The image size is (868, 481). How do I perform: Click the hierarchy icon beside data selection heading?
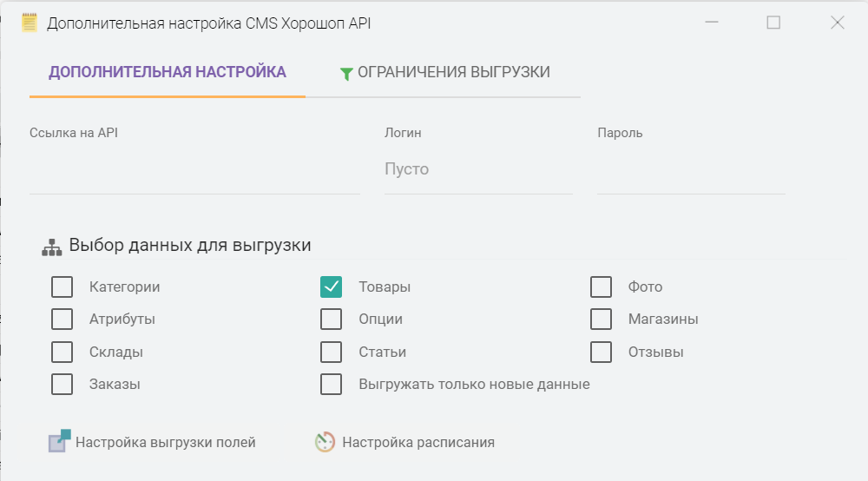(52, 247)
